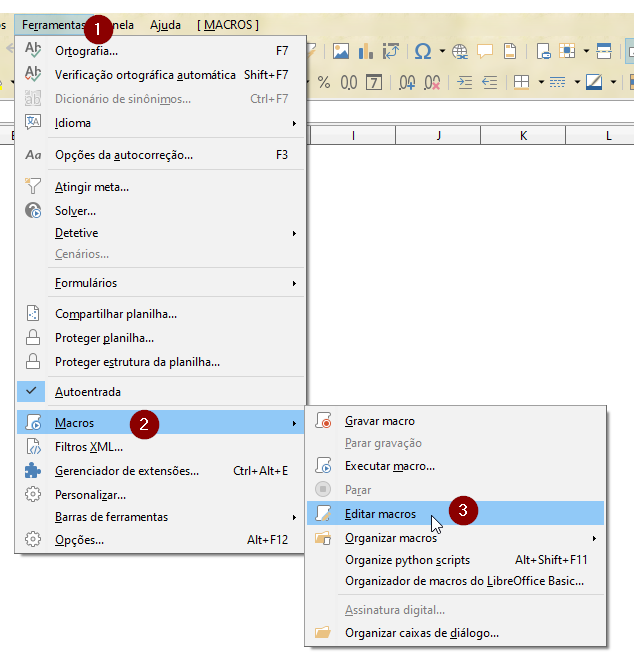Select Proteger estrutura da planilha...
634x668 pixels.
coord(161,362)
